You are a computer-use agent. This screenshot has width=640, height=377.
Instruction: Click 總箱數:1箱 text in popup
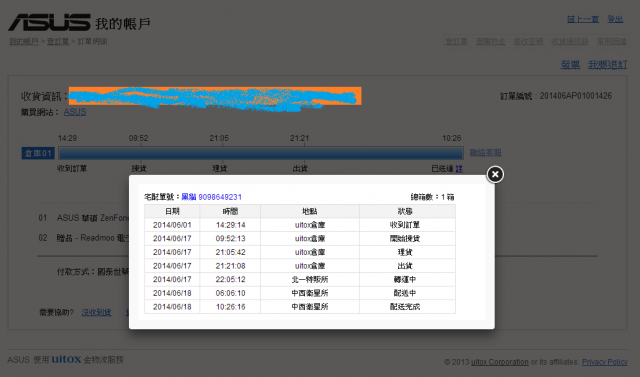(432, 197)
